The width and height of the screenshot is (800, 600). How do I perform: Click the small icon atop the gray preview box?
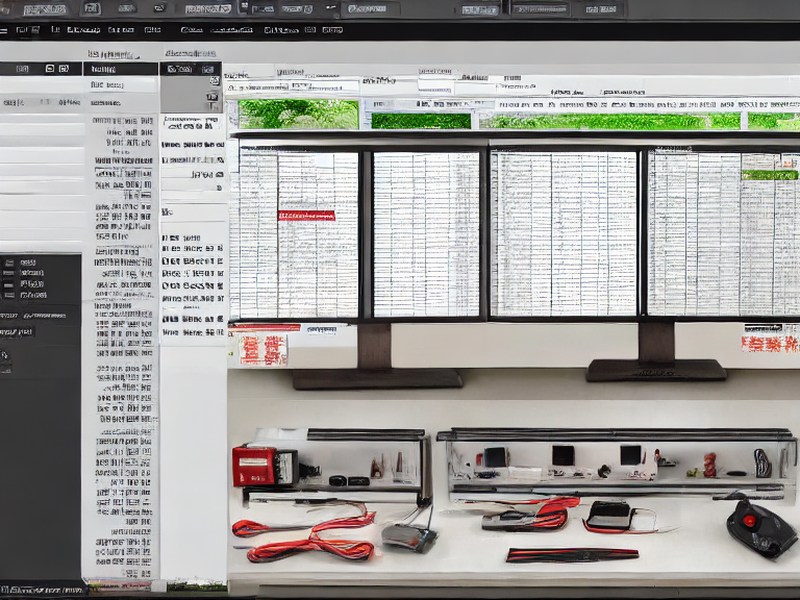point(215,81)
